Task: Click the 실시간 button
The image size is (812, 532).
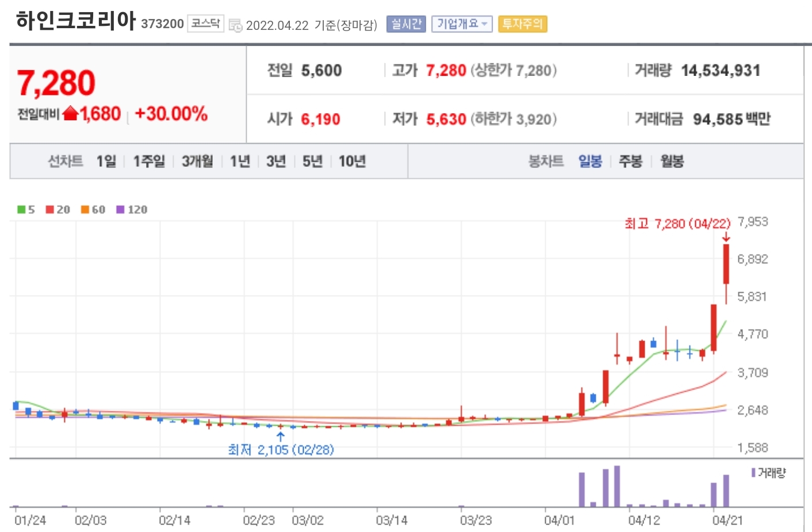Action: click(x=406, y=24)
